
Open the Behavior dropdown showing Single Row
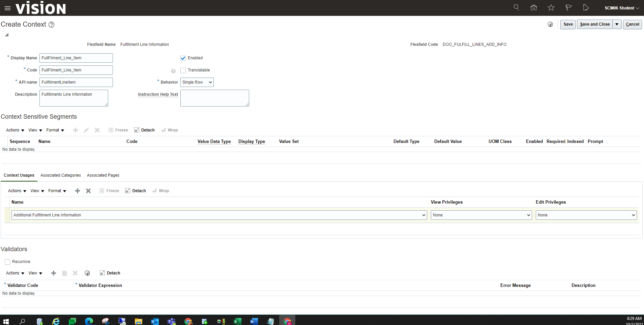click(x=197, y=82)
